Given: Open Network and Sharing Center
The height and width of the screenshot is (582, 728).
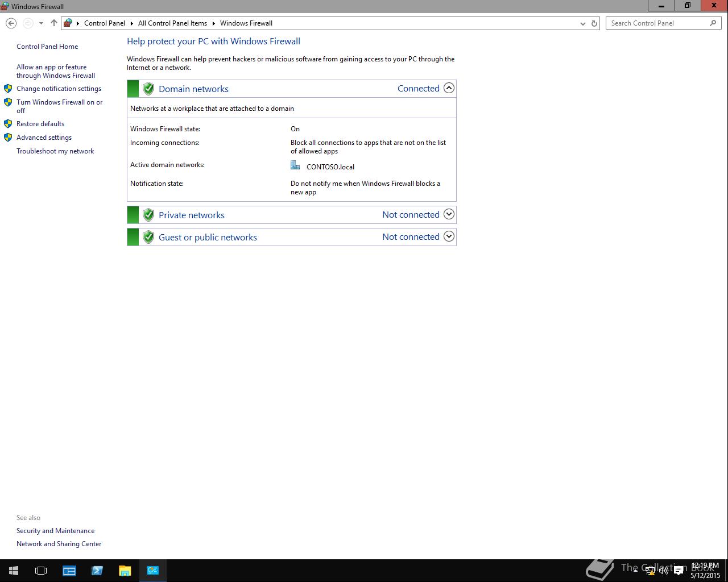Looking at the screenshot, I should point(59,544).
